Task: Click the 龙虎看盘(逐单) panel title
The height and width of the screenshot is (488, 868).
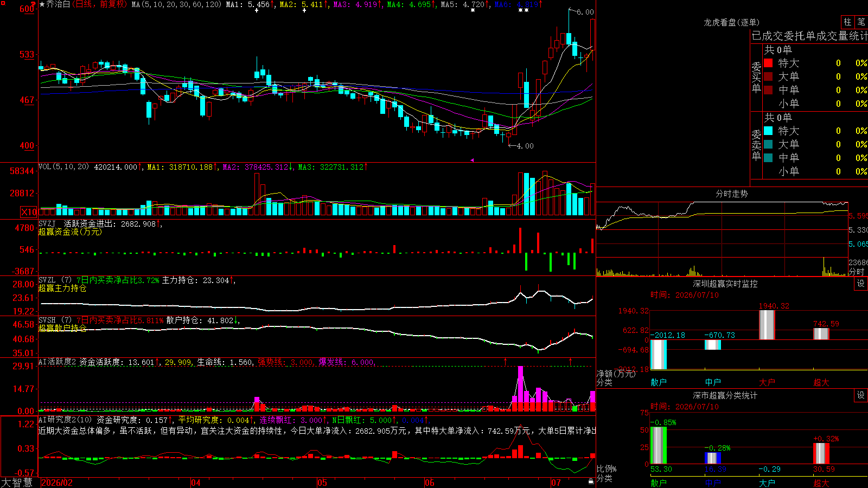Action: click(731, 22)
